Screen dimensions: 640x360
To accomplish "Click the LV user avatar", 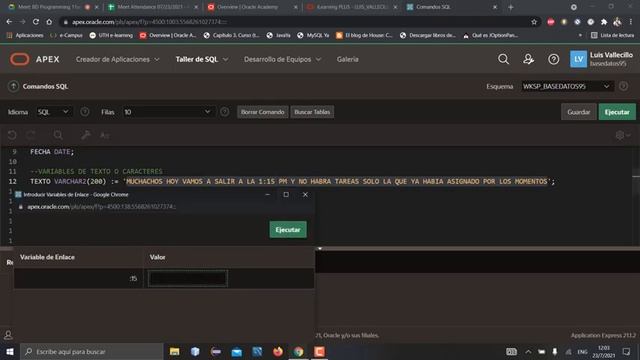I will click(578, 59).
